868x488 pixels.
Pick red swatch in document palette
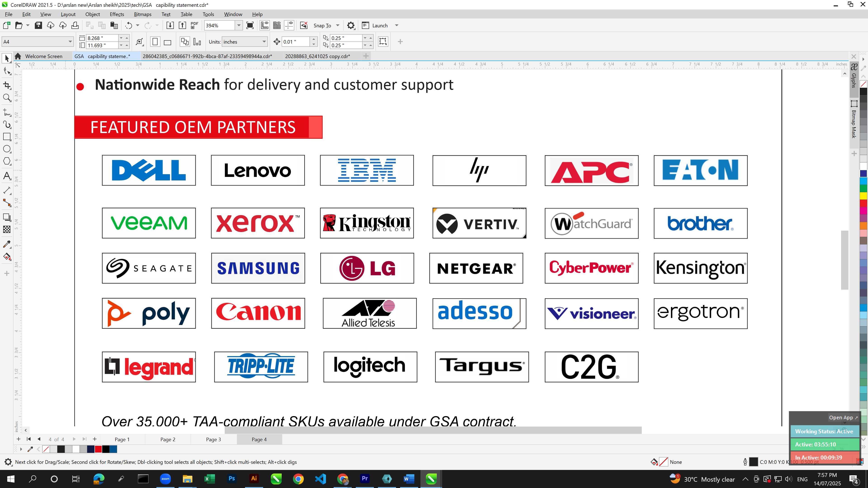click(x=98, y=449)
